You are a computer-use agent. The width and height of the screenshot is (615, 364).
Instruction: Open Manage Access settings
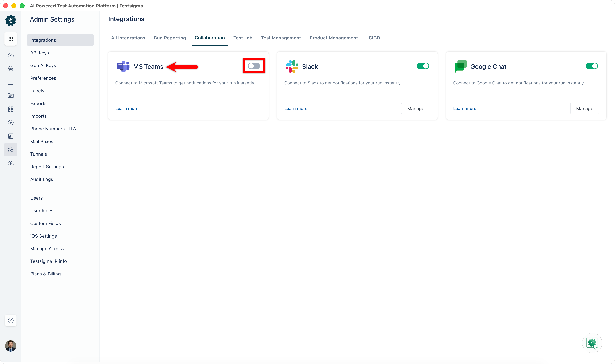47,249
